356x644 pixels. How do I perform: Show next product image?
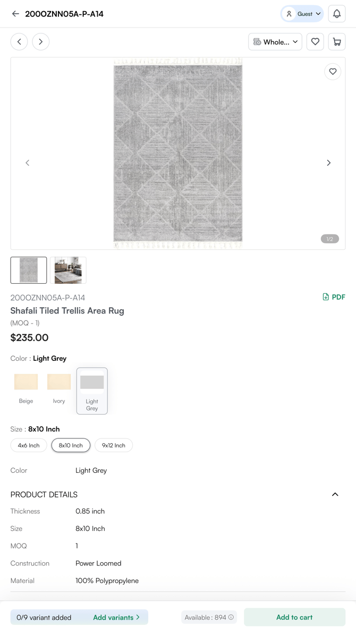[328, 163]
